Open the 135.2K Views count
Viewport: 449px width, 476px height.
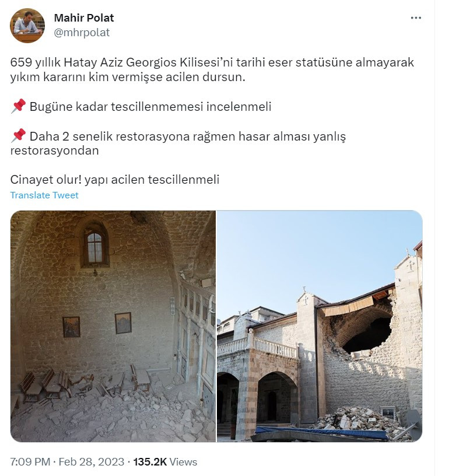pyautogui.click(x=165, y=462)
